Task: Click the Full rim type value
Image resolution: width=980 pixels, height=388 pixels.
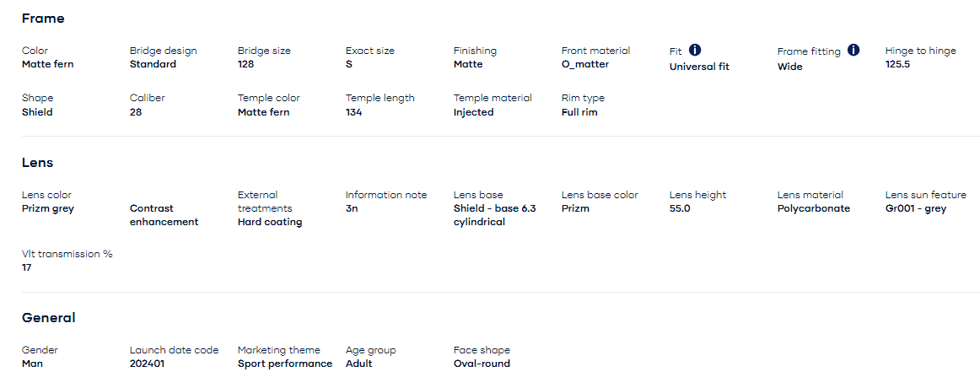Action: coord(579,112)
